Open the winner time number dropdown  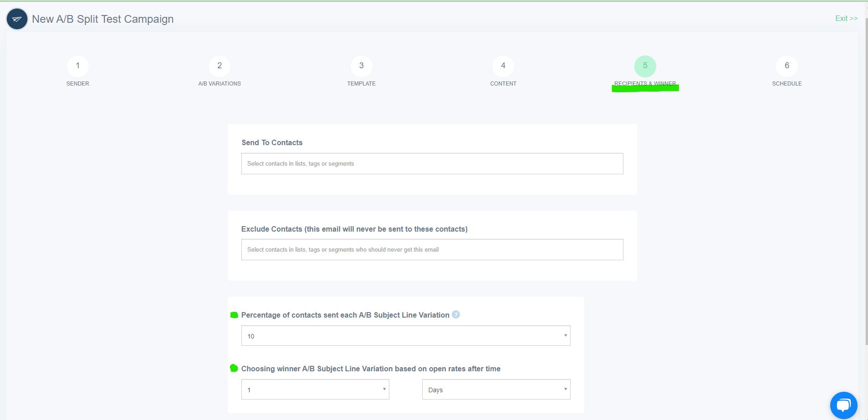[x=315, y=390]
